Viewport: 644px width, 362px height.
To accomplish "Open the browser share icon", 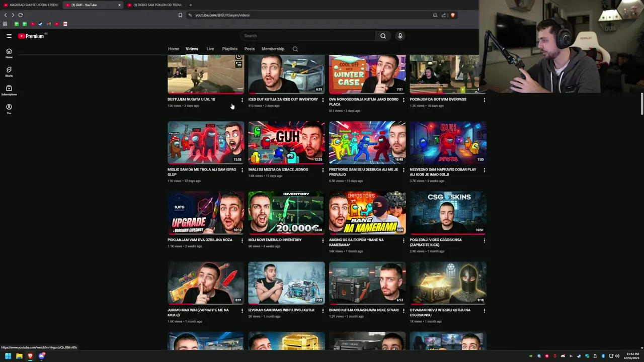I will pos(444,15).
